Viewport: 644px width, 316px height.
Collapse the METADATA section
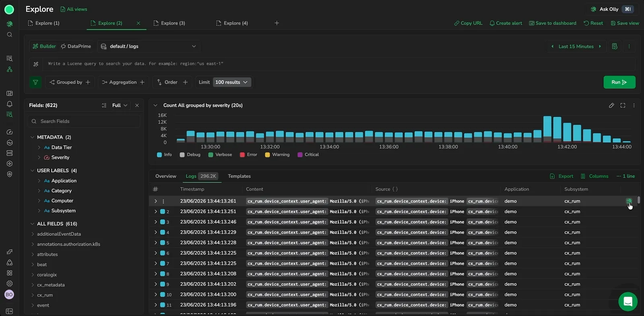pos(32,137)
